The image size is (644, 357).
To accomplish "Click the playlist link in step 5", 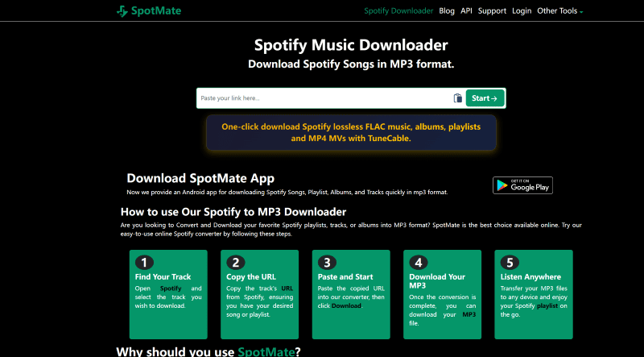I will (547, 305).
